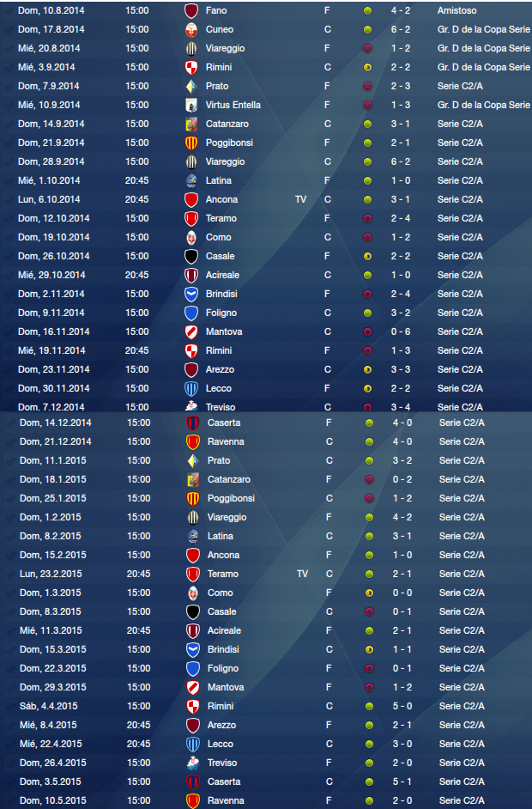Open Gr. D de la Copa Serie for Rimini match
This screenshot has height=809, width=532.
pyautogui.click(x=484, y=67)
